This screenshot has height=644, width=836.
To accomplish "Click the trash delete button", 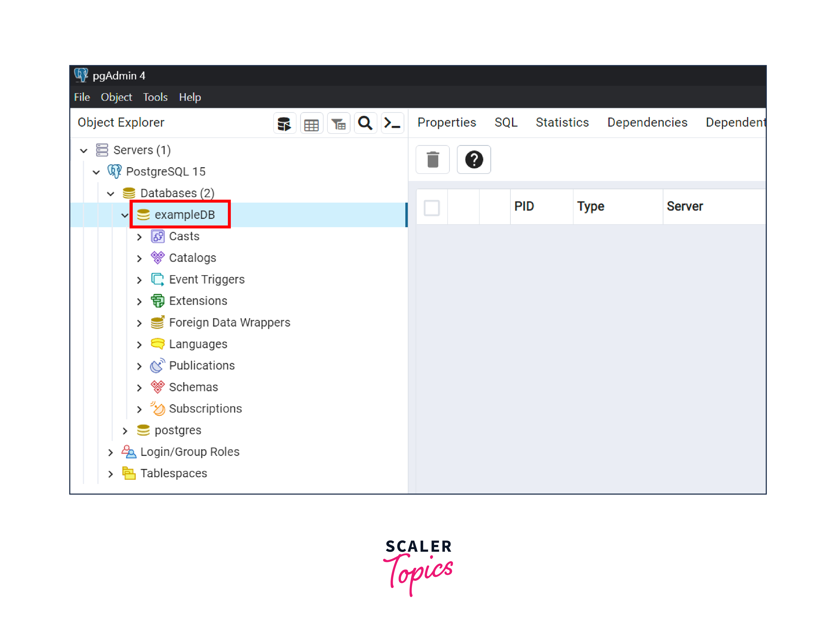I will (x=433, y=160).
